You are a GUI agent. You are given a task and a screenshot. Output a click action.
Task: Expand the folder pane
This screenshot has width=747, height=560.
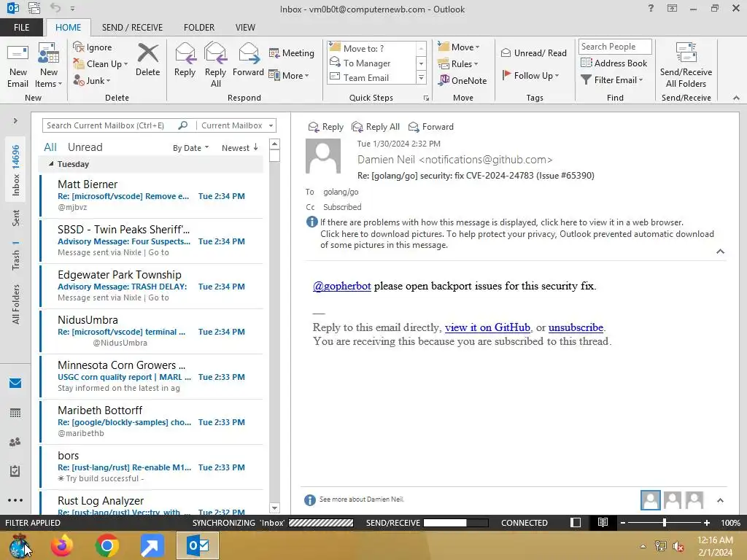[15, 120]
